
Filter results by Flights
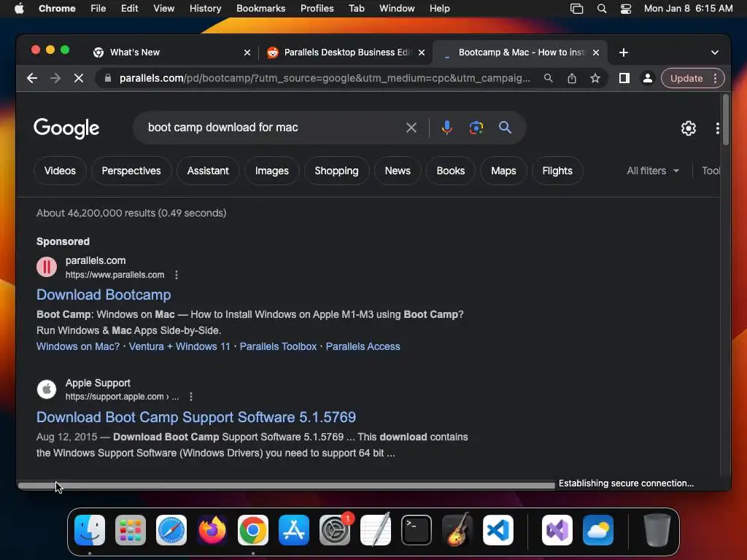pyautogui.click(x=557, y=171)
